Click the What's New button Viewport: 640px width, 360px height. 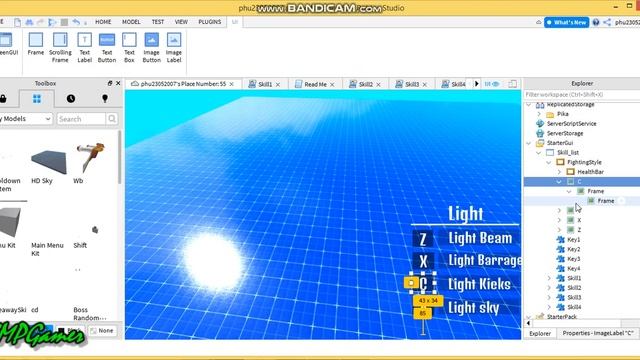coord(567,22)
